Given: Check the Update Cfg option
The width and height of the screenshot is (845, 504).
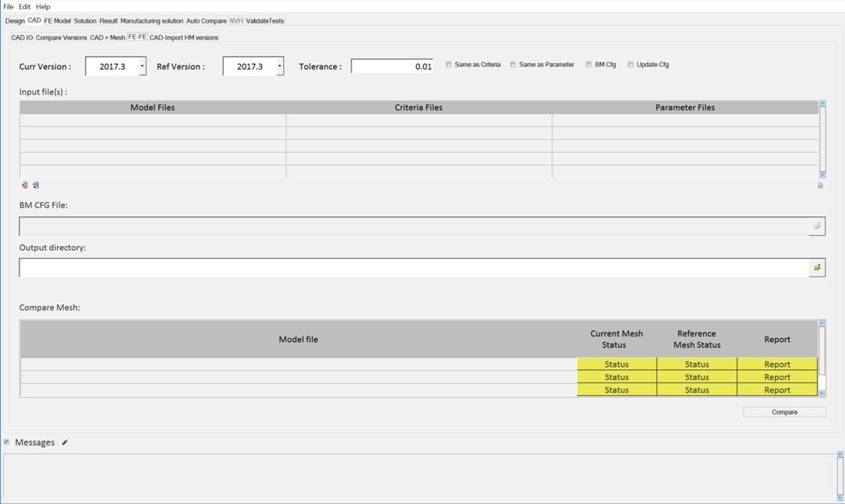Looking at the screenshot, I should point(631,65).
